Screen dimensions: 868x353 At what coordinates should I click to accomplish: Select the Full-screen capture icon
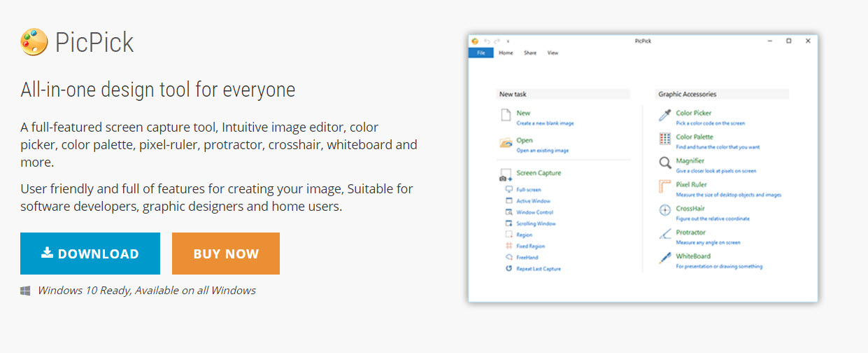pos(509,189)
